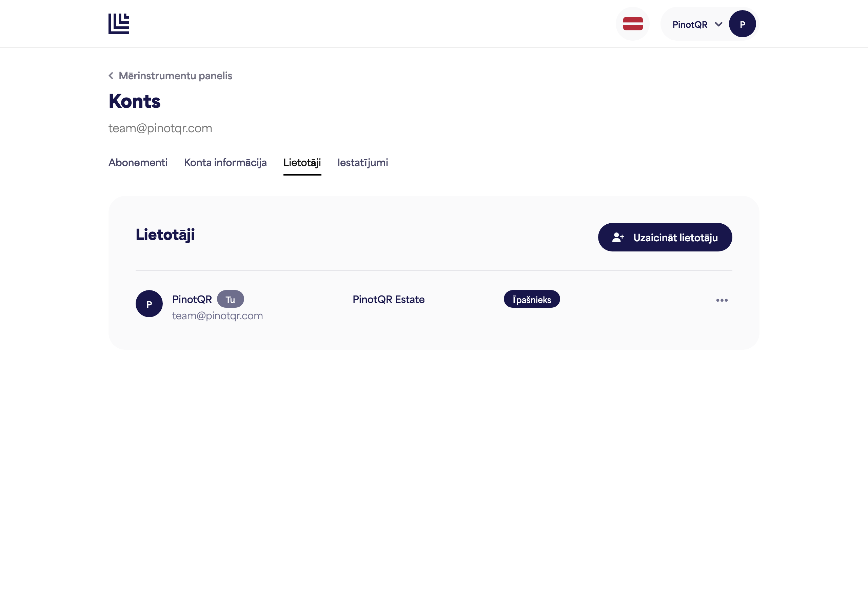Switch to the Konta informācija tab

point(225,163)
